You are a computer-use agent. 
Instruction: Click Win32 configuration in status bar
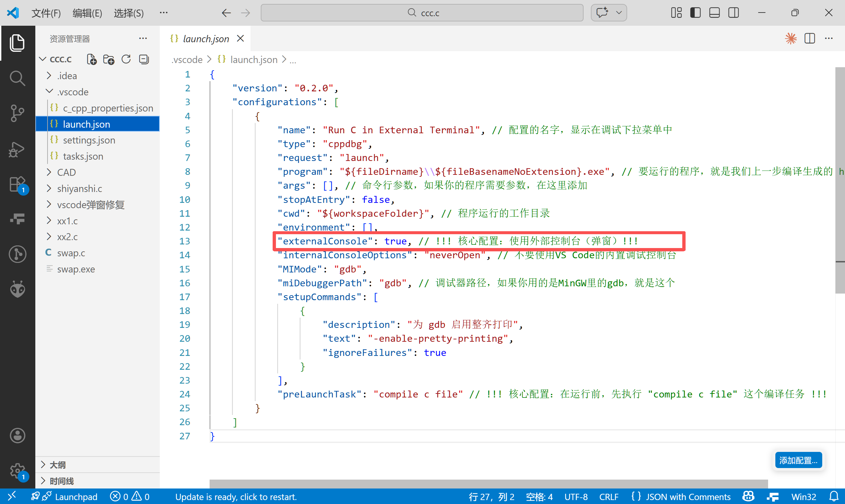coord(803,497)
